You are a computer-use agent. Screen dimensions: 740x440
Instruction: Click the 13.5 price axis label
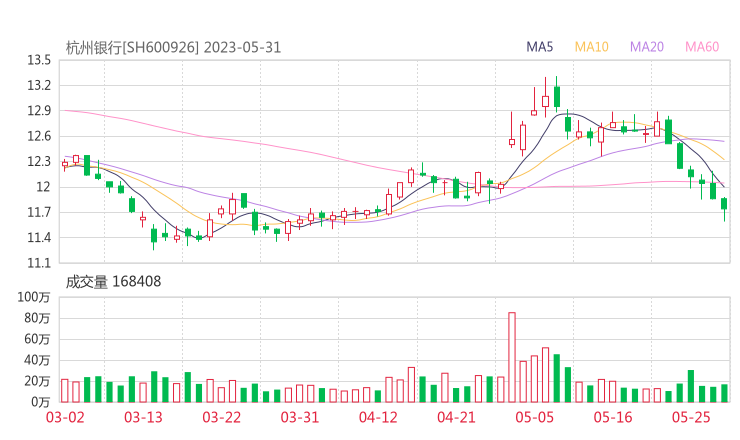tap(39, 60)
